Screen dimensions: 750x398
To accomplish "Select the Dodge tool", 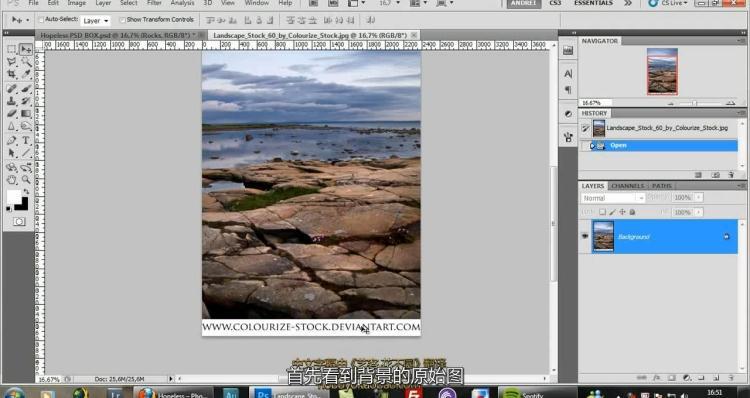I will 26,126.
